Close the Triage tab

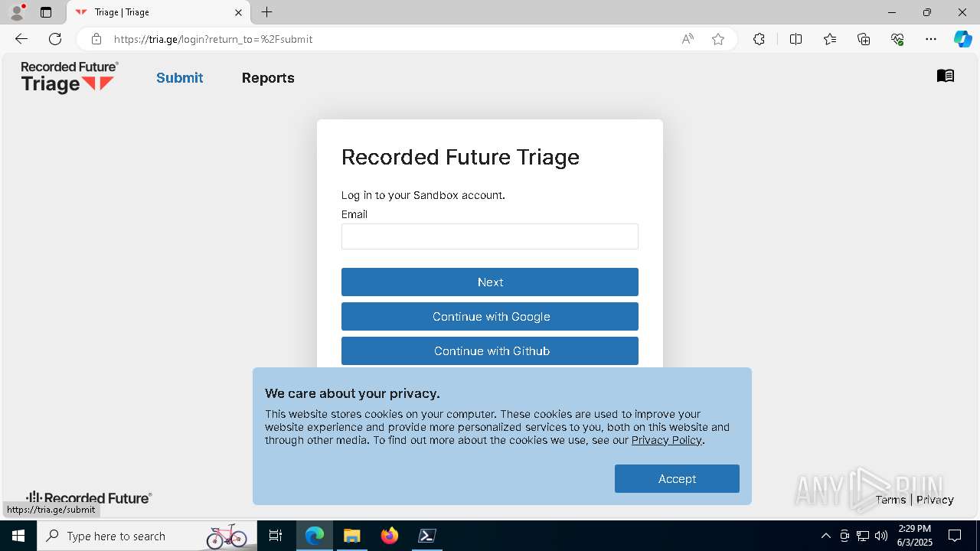pos(238,12)
